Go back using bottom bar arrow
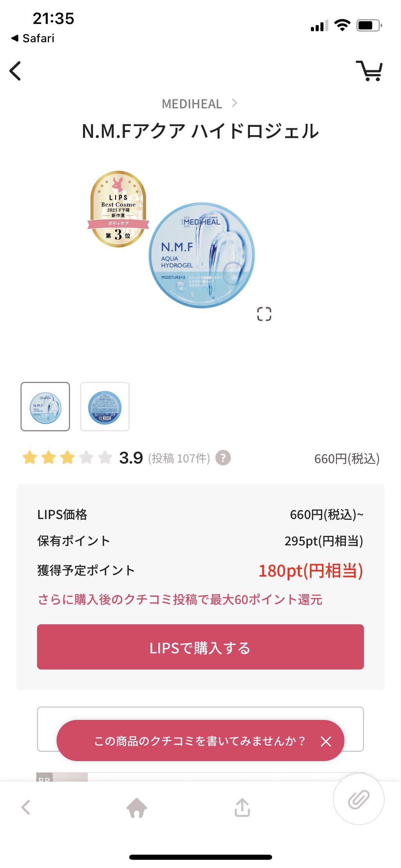 [x=26, y=808]
